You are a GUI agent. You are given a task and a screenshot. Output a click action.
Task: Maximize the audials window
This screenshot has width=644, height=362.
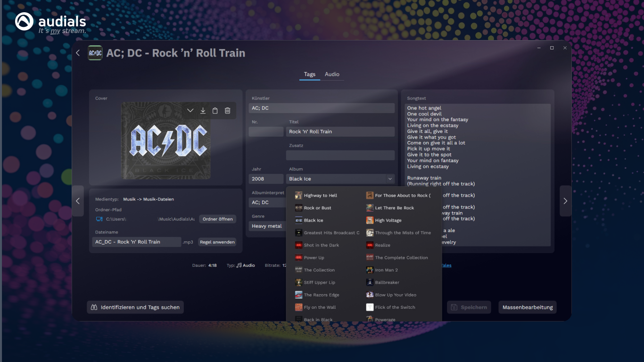(x=552, y=48)
